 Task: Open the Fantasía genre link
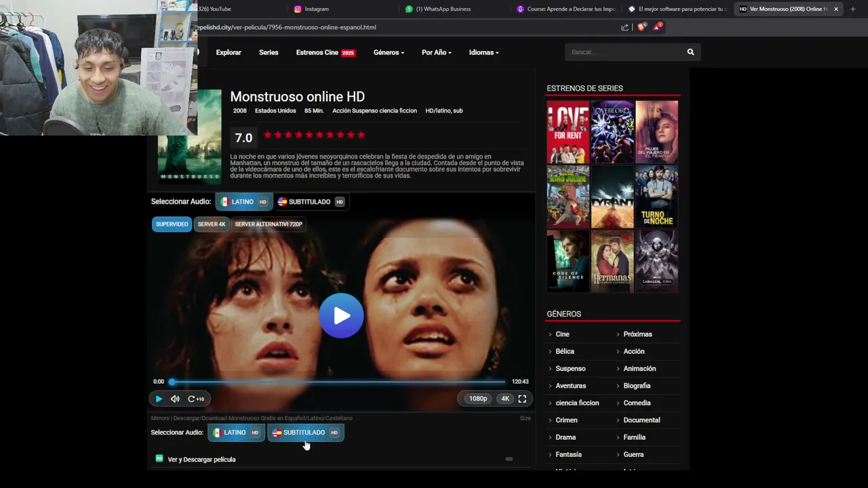coord(568,455)
